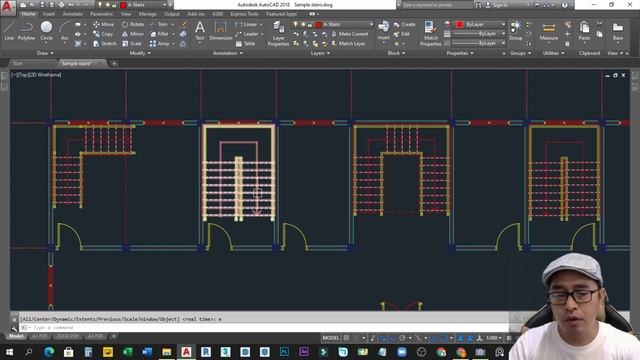
Task: Open the 1:100 annotation scale dropdown
Action: click(494, 338)
